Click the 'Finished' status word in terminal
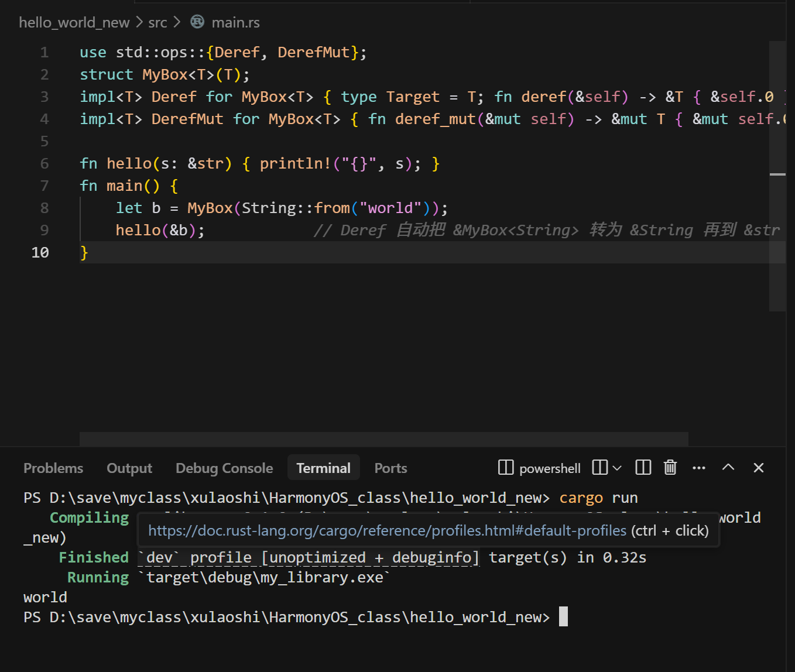795x672 pixels. (x=94, y=558)
